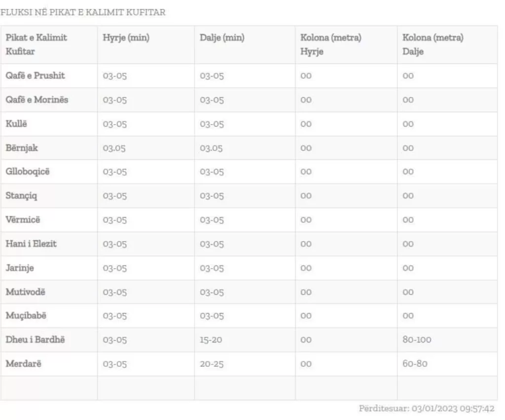This screenshot has width=505, height=420.
Task: Click the Kolona (metra) Dalje header
Action: tap(433, 44)
